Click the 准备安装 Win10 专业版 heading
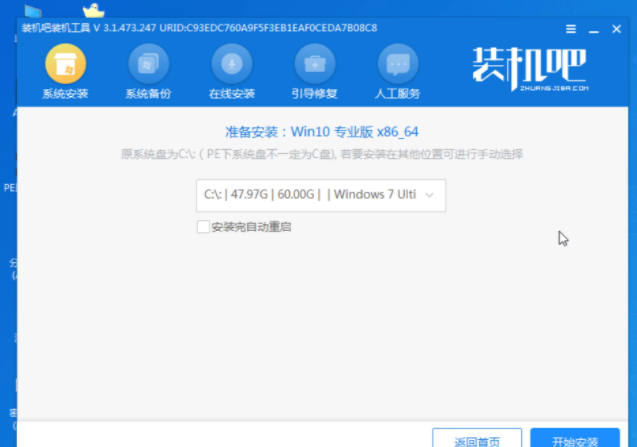Image resolution: width=637 pixels, height=447 pixels. click(320, 131)
